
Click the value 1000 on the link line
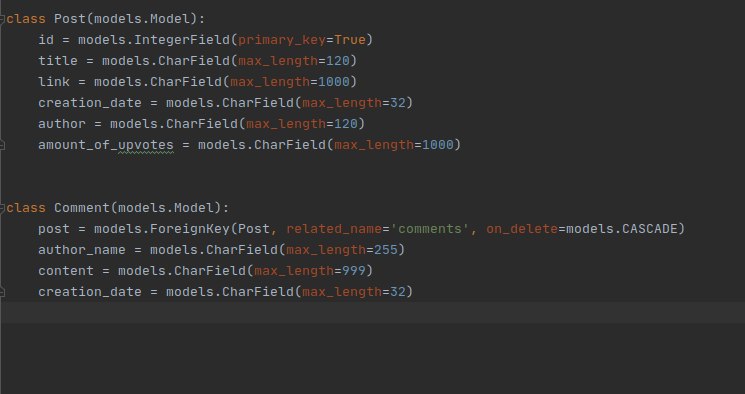334,82
